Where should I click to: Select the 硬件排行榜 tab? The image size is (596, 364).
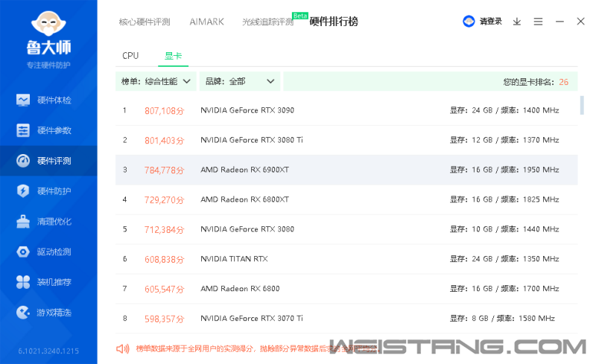[x=334, y=22]
